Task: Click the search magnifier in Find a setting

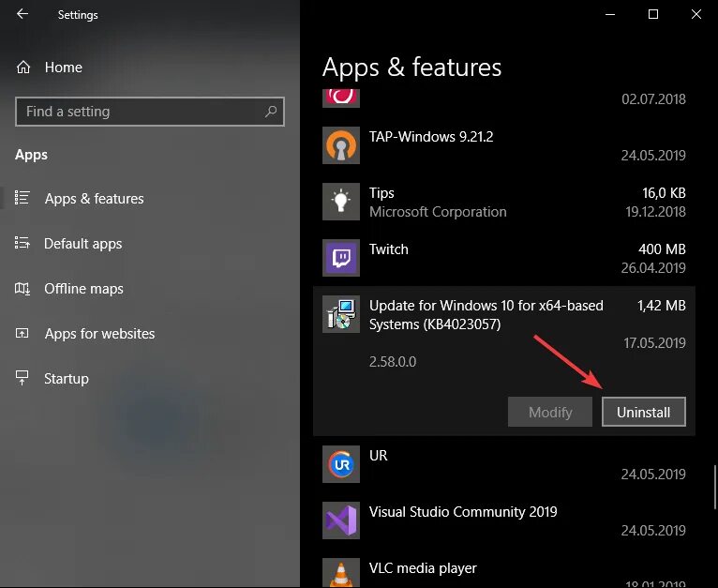Action: click(x=271, y=112)
